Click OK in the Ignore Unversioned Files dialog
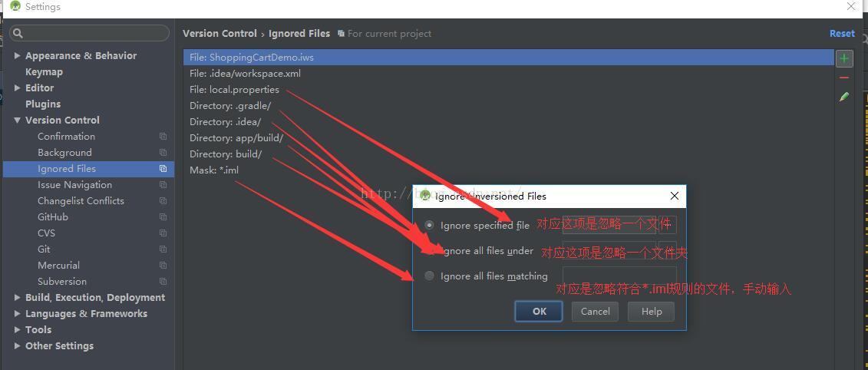Viewport: 868px width, 370px height. click(540, 312)
